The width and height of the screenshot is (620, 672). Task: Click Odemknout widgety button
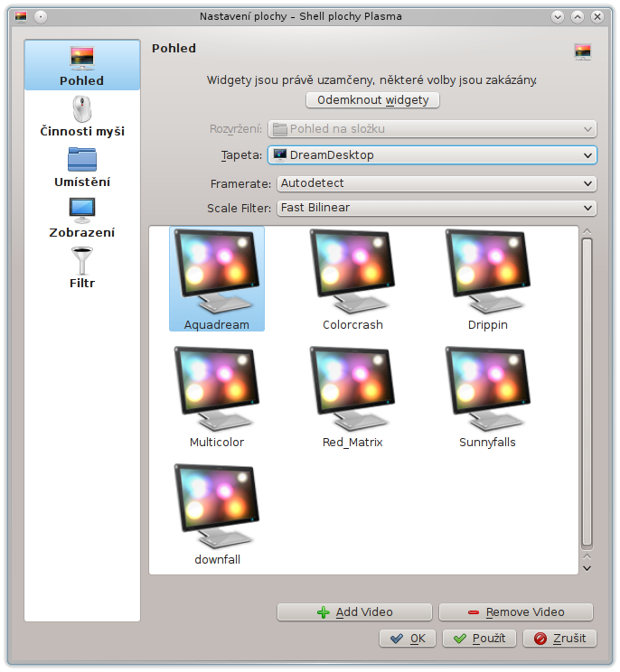pyautogui.click(x=372, y=100)
